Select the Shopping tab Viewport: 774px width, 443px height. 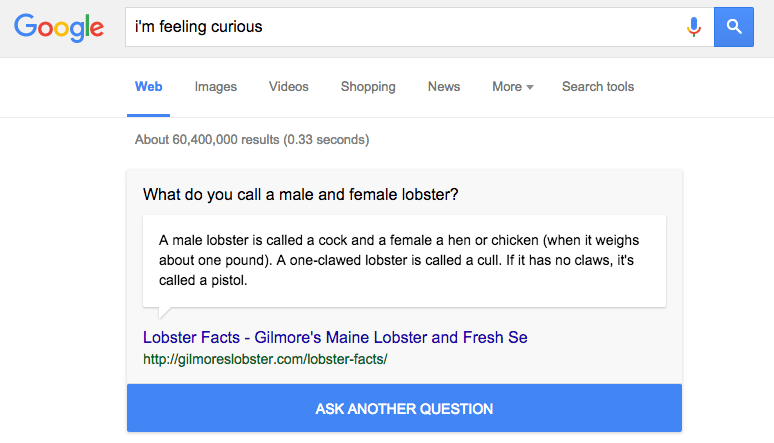click(368, 86)
